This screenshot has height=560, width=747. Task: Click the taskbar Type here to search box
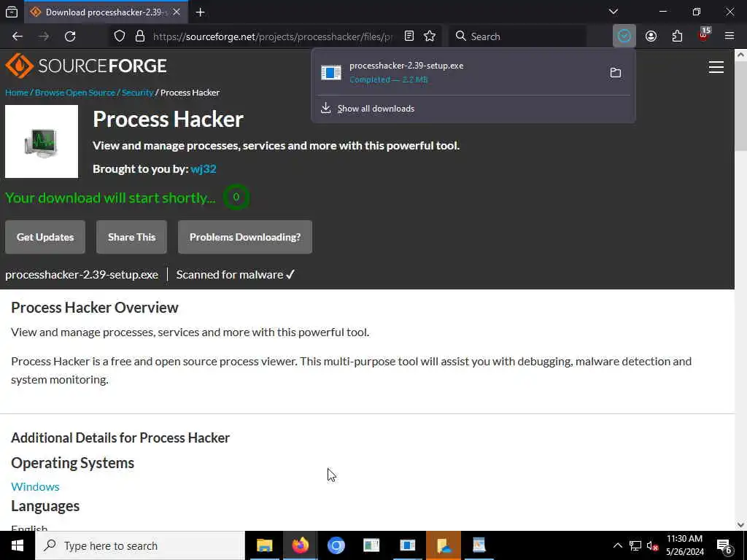point(140,545)
